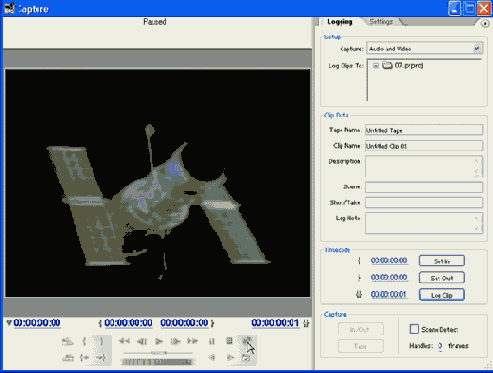The image size is (493, 373).
Task: Click the Scene Detect icon in transport controls
Action: click(x=246, y=358)
